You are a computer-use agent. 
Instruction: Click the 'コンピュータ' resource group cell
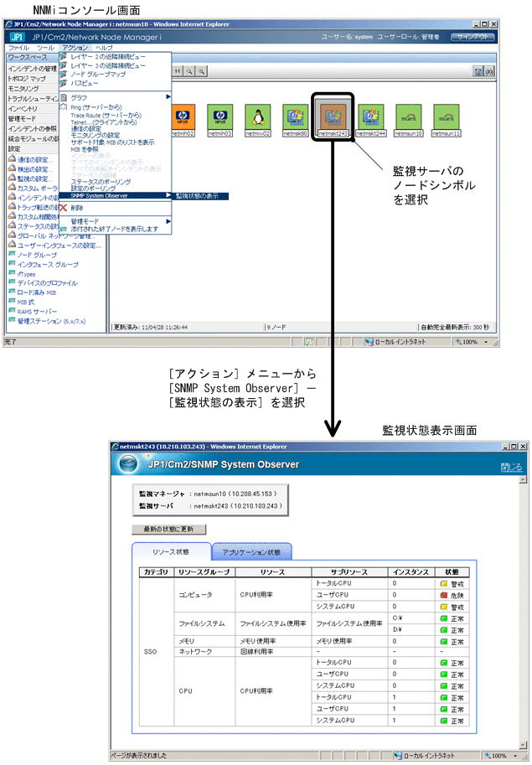[204, 595]
